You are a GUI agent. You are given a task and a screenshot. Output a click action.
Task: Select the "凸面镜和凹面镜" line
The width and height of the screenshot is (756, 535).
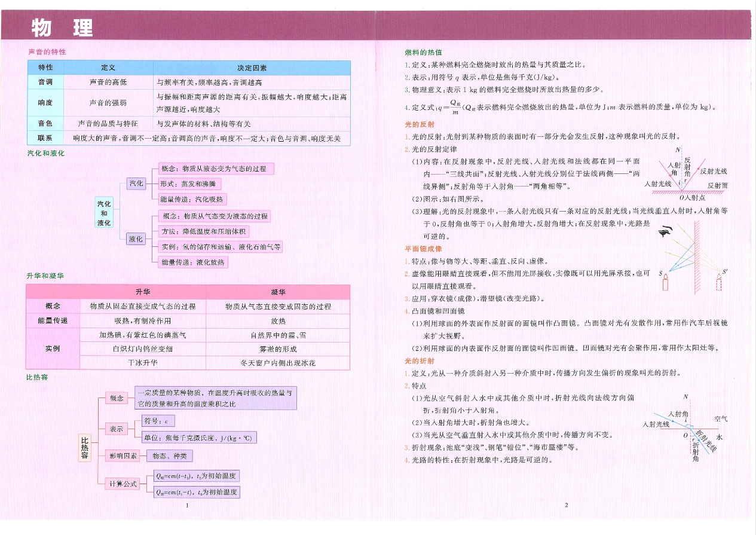(x=437, y=311)
